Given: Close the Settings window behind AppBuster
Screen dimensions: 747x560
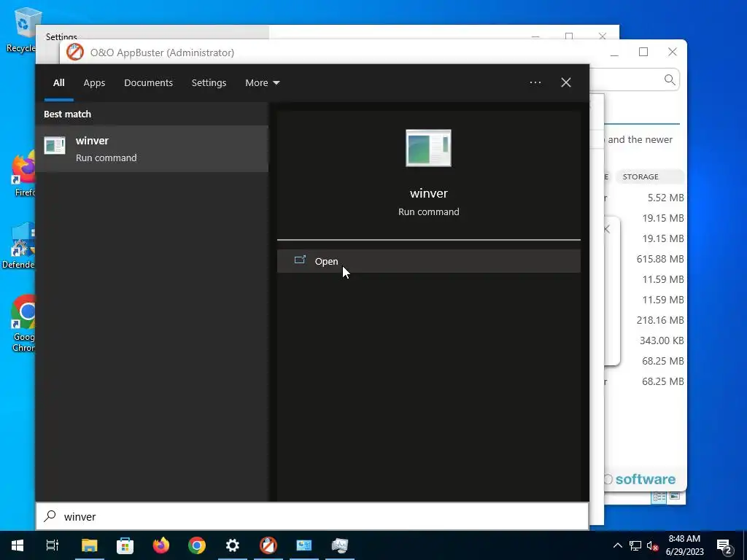Looking at the screenshot, I should pyautogui.click(x=602, y=36).
